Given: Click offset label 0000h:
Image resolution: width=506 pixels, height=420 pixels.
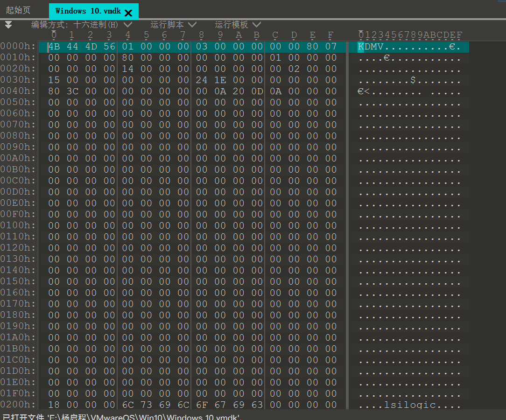Looking at the screenshot, I should pos(18,47).
